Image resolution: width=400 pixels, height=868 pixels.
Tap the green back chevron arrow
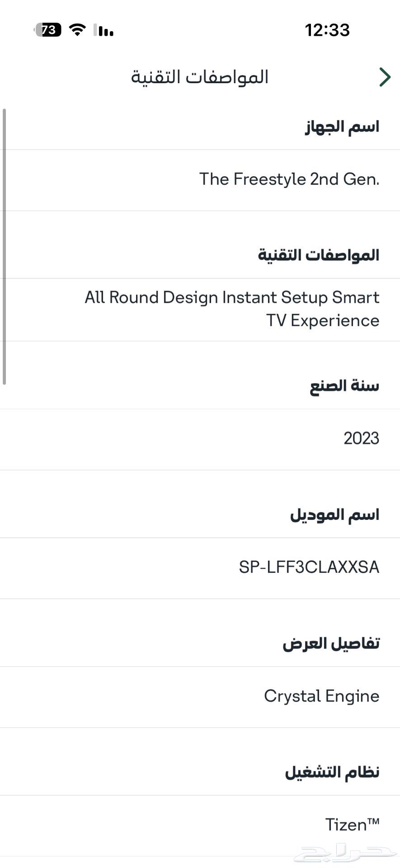[385, 77]
